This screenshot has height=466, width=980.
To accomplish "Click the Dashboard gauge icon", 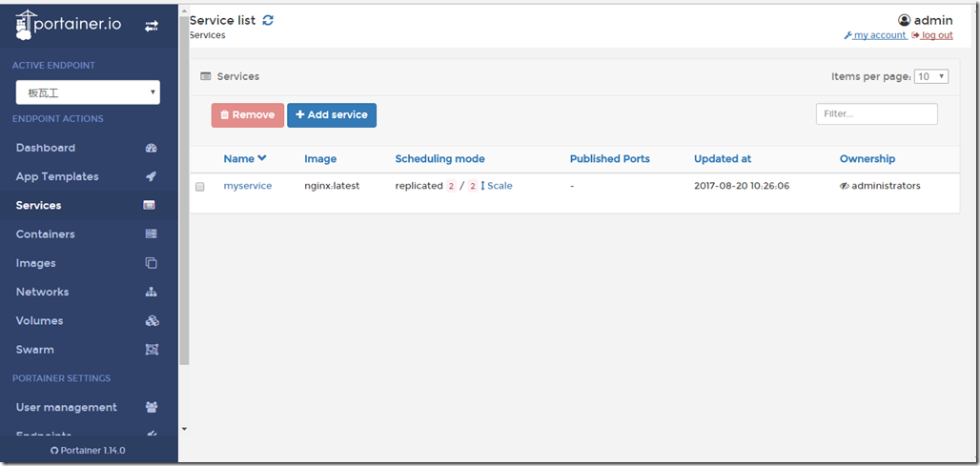I will tap(151, 148).
